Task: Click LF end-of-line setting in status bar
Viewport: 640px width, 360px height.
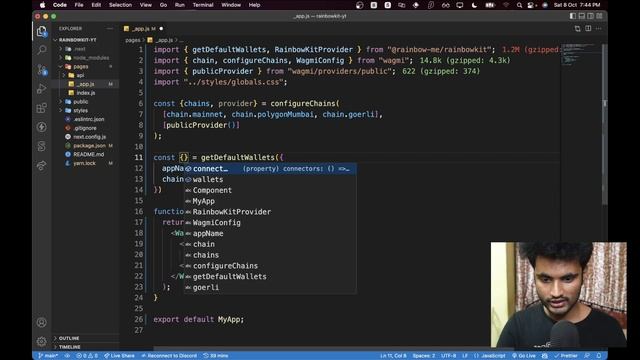Action: tap(465, 356)
